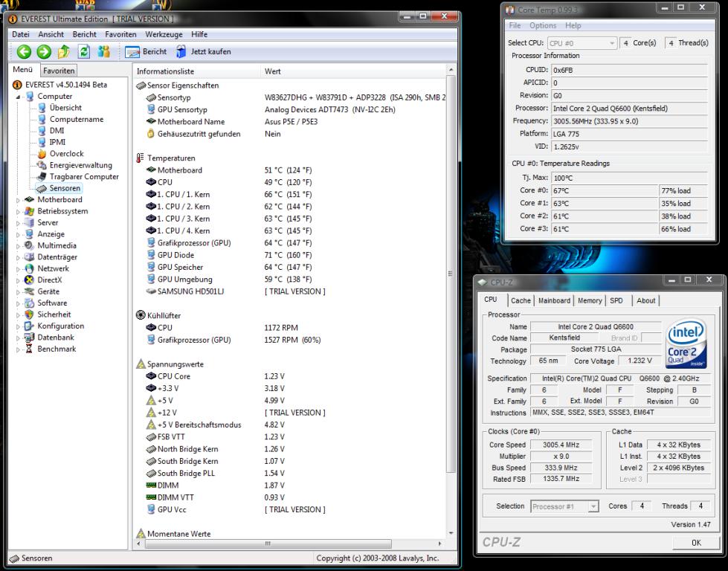728x571 pixels.
Task: Collapse the Computer tree node
Action: (x=18, y=97)
